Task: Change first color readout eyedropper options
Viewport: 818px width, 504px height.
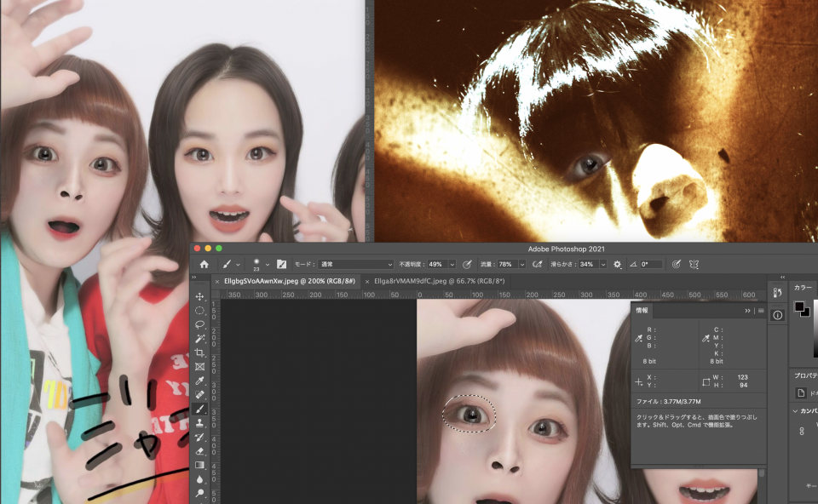Action: pyautogui.click(x=638, y=338)
